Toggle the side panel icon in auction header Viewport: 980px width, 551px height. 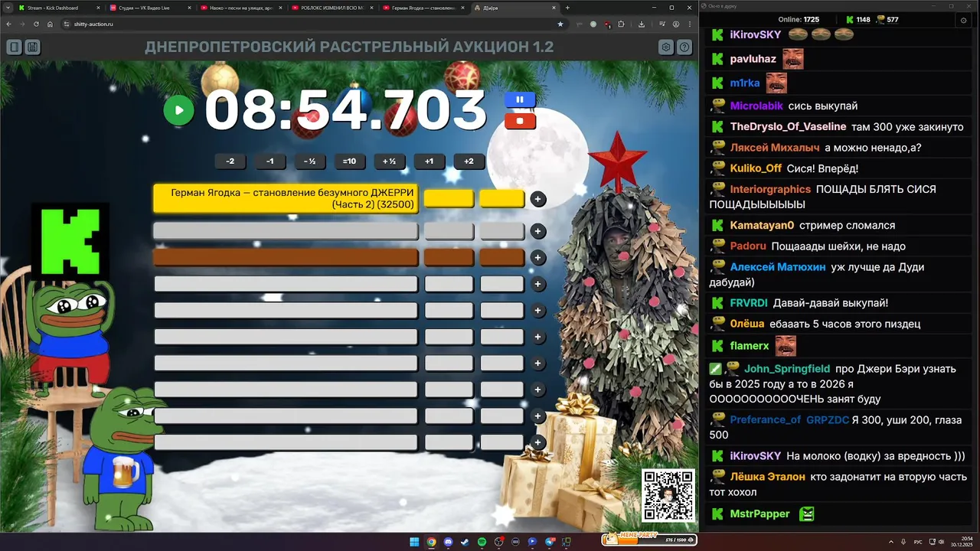[14, 47]
